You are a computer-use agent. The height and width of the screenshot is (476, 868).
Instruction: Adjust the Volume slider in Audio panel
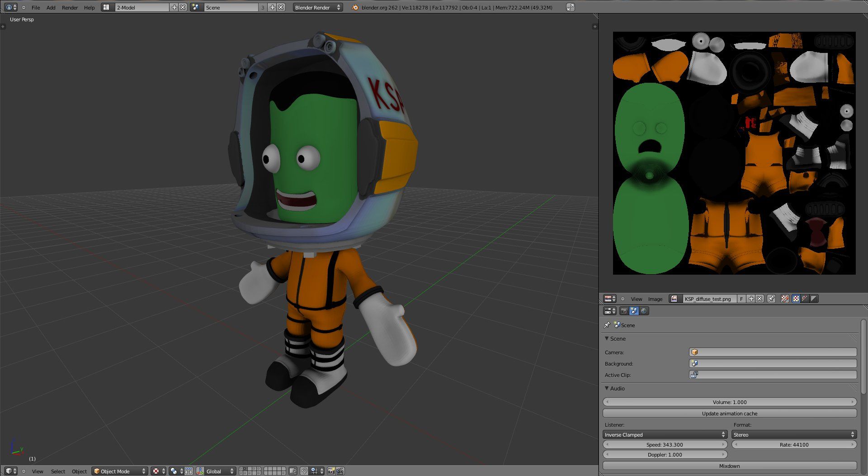tap(729, 402)
